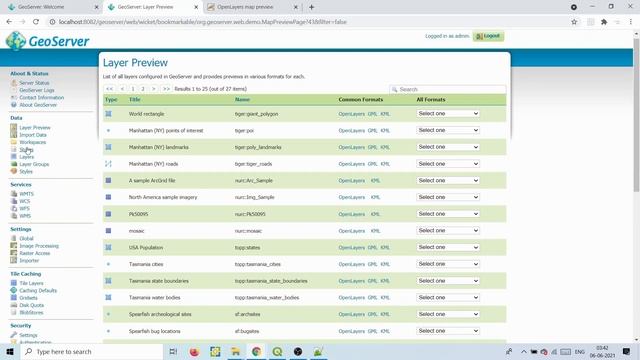The image size is (640, 360).
Task: Open a new browser tab
Action: [311, 7]
